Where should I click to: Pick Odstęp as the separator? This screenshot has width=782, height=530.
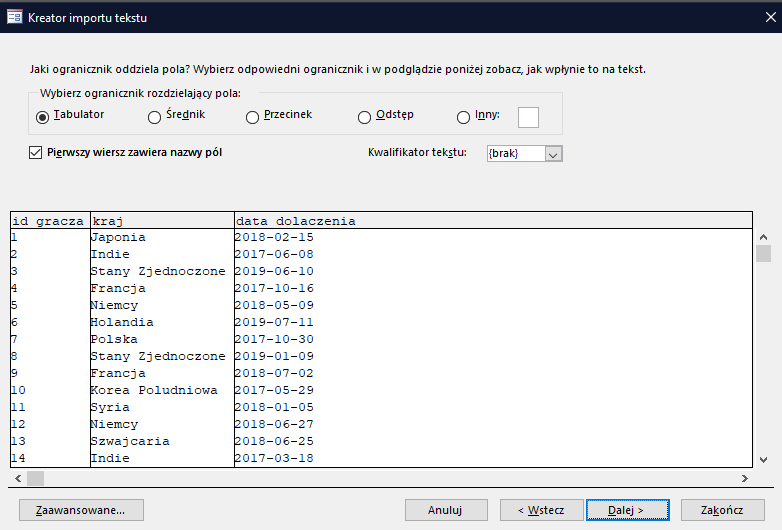[x=365, y=117]
